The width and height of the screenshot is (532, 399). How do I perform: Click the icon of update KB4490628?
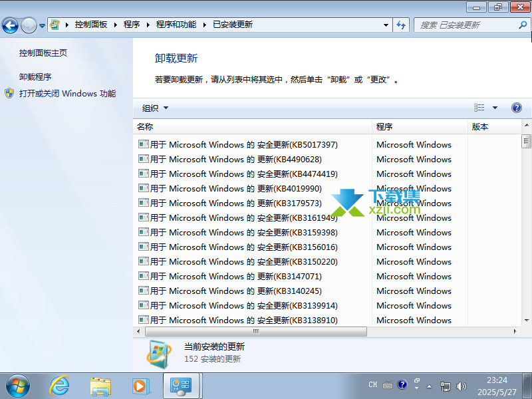[144, 159]
